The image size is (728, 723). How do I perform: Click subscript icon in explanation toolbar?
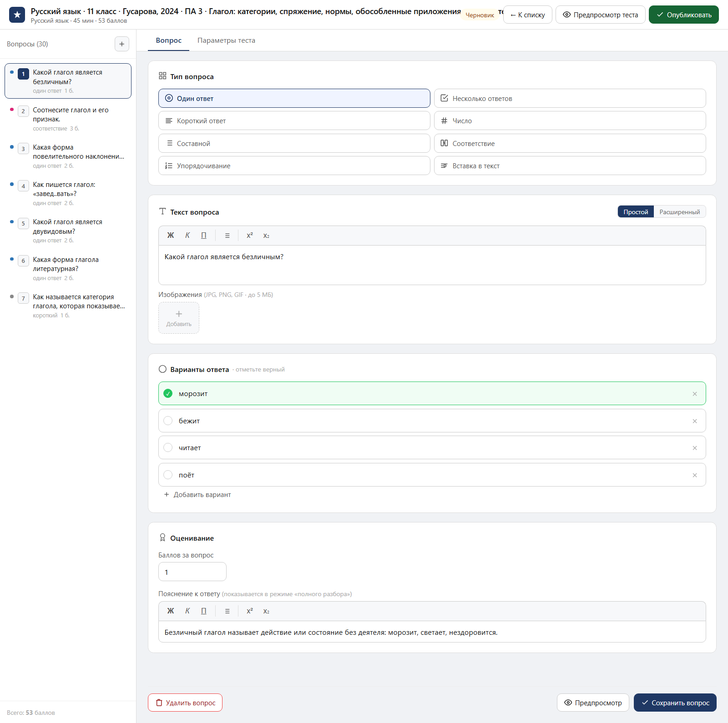coord(266,611)
